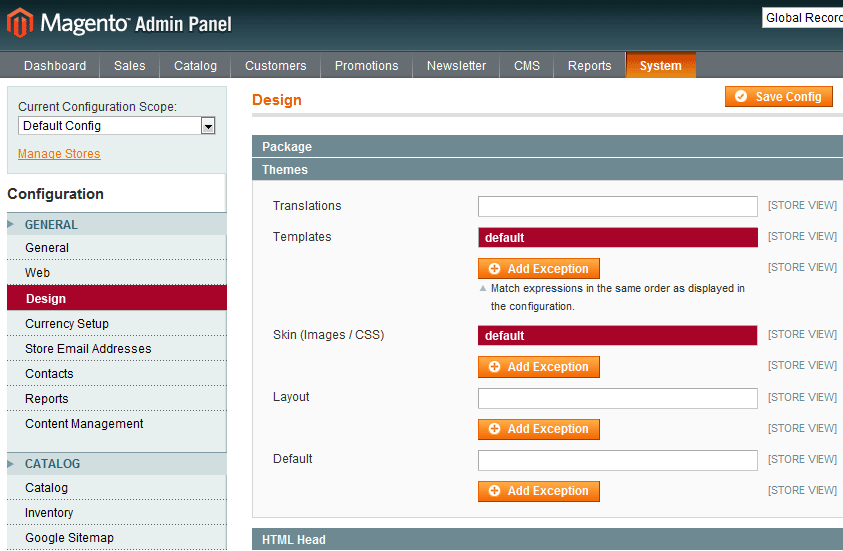The height and width of the screenshot is (551, 843).
Task: Open the Catalog top menu
Action: coord(195,66)
